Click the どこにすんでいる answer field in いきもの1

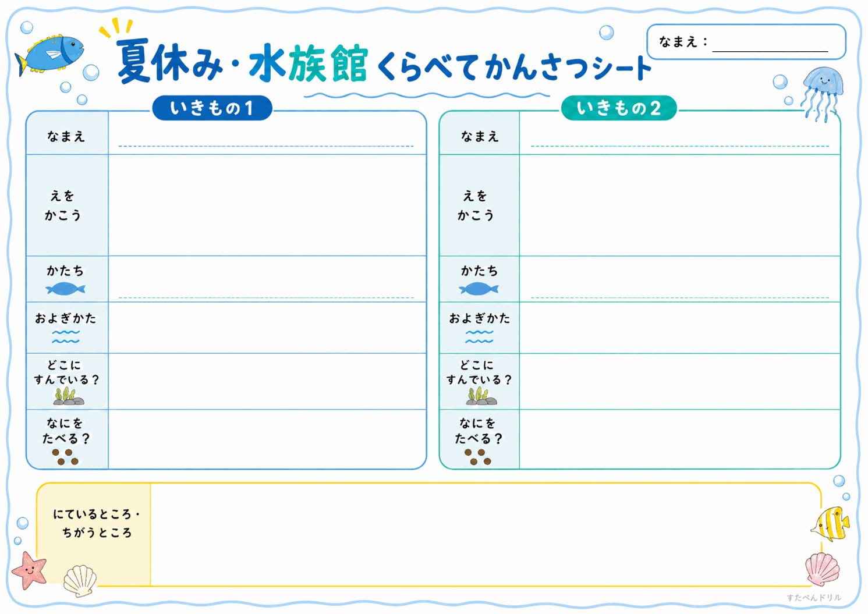pyautogui.click(x=267, y=381)
